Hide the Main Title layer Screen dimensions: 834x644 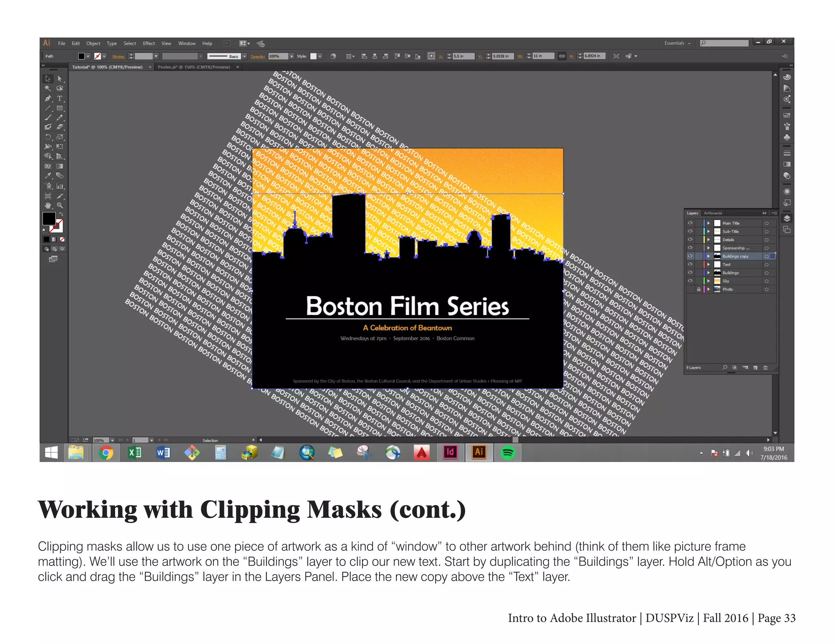690,223
